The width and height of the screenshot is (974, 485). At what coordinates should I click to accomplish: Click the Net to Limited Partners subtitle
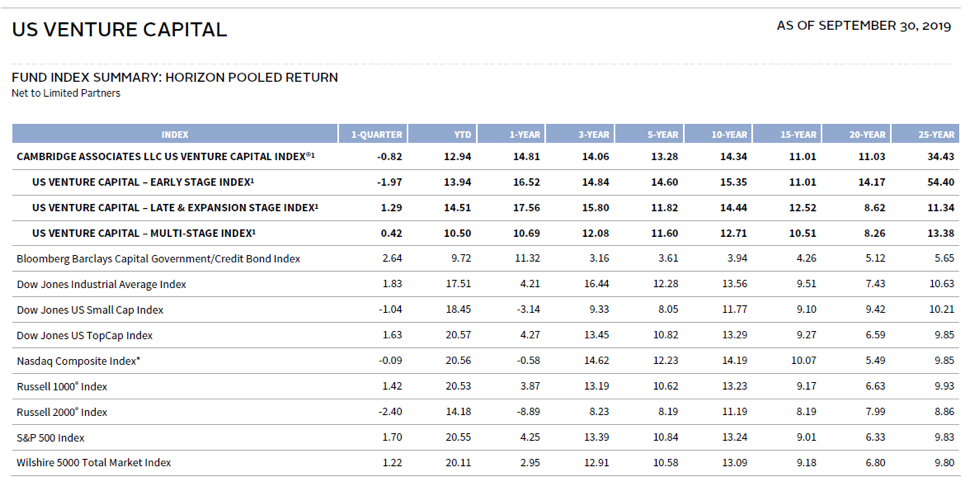click(66, 93)
